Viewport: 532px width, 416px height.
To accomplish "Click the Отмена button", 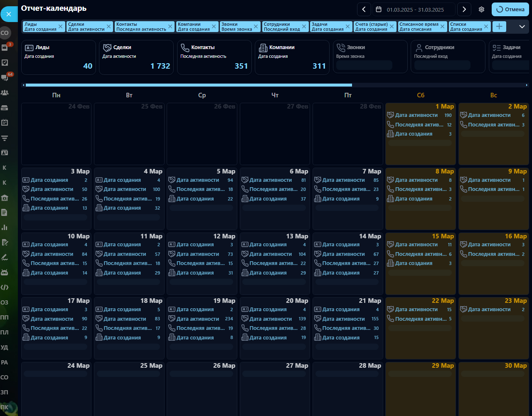I will click(x=510, y=10).
